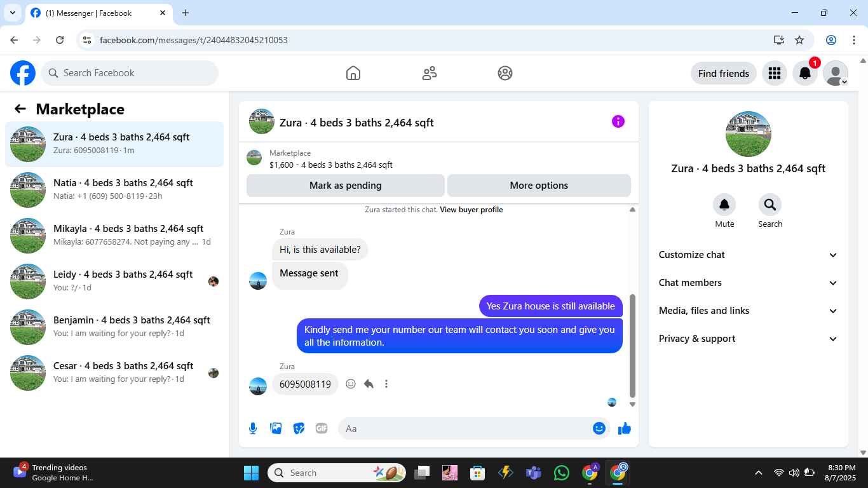This screenshot has height=488, width=868.
Task: React to the 6095008119 message
Action: point(351,384)
